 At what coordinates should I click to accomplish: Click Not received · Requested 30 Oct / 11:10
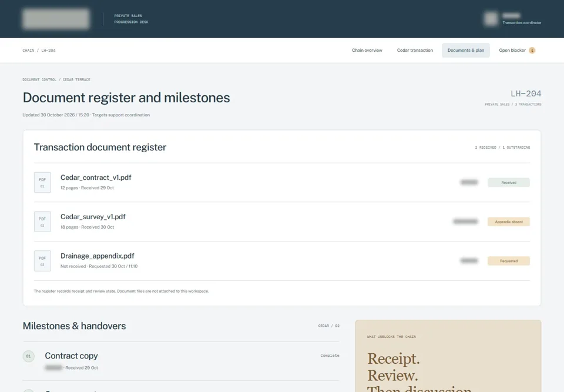[99, 266]
